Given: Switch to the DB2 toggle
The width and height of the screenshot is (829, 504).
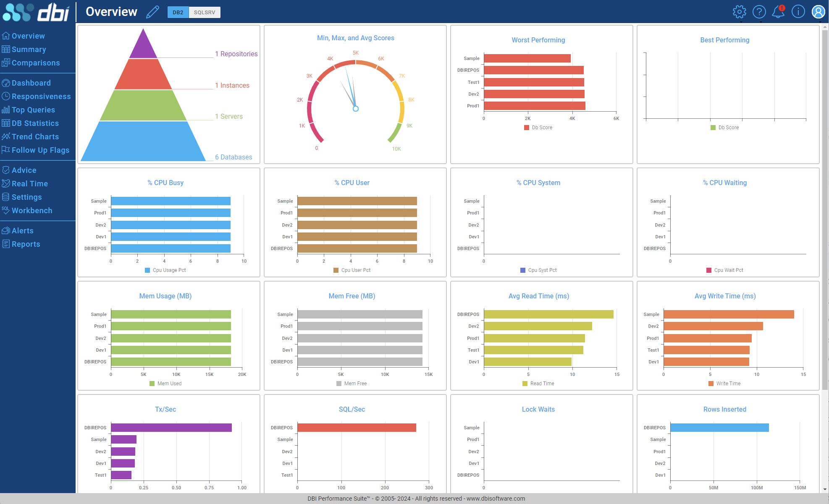Looking at the screenshot, I should click(x=178, y=12).
